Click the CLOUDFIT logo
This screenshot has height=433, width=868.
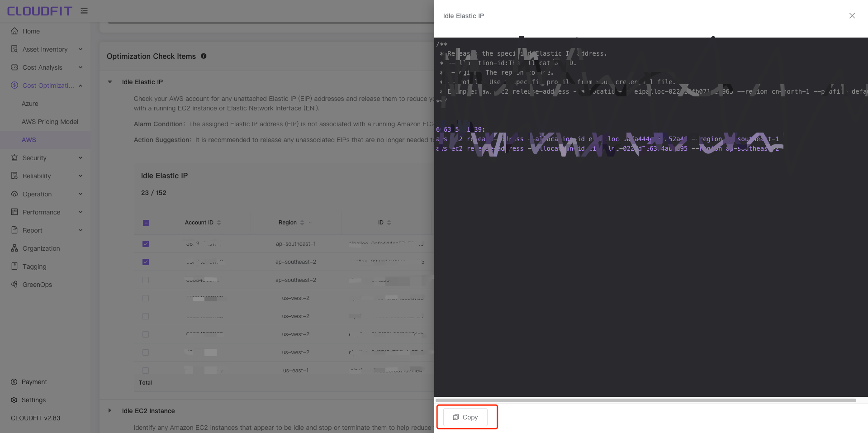coord(39,11)
